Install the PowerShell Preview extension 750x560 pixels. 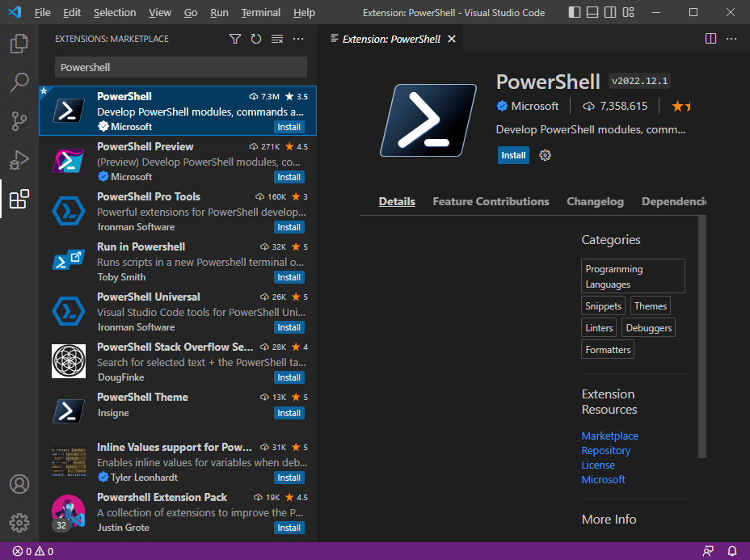pos(289,177)
